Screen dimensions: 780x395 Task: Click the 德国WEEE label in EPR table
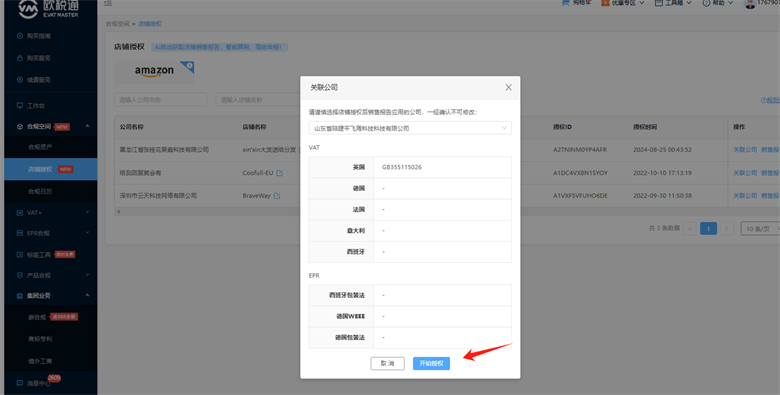(350, 316)
